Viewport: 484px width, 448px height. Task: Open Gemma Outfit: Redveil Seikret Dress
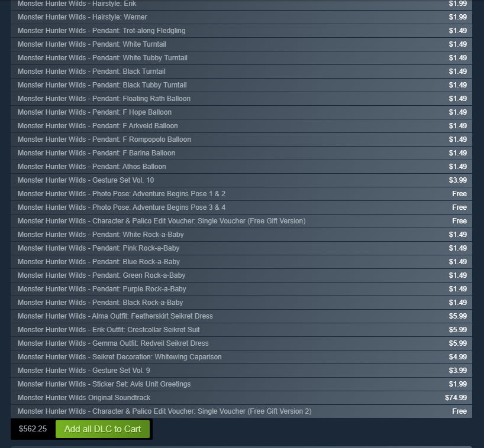pyautogui.click(x=241, y=343)
